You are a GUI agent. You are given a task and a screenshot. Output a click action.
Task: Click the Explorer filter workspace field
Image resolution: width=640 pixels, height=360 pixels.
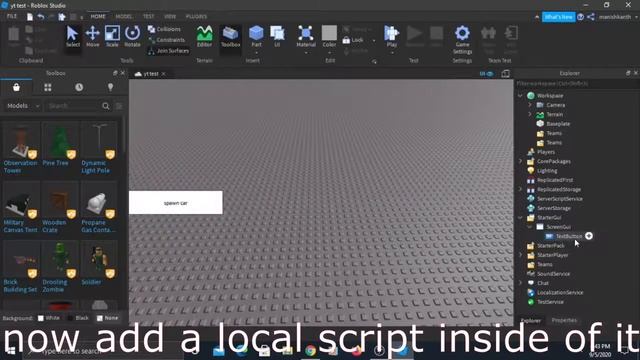(x=576, y=84)
